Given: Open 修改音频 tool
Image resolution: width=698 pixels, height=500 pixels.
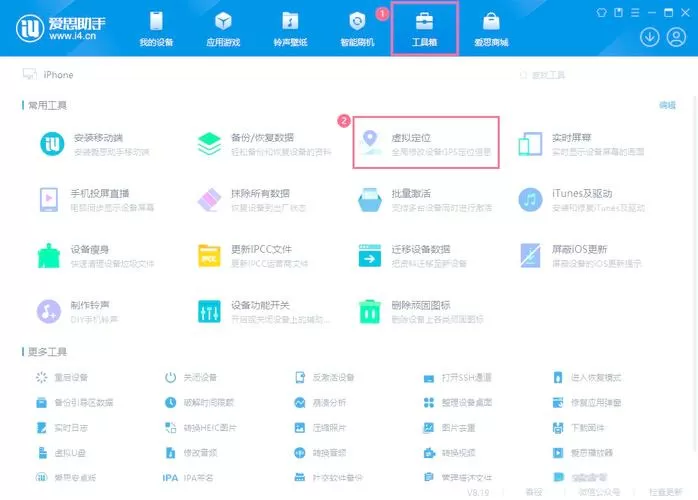Looking at the screenshot, I should click(x=191, y=453).
